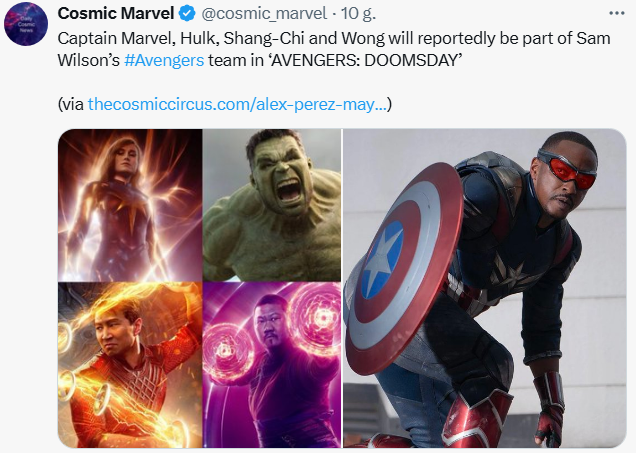Follow the thecosmiccircus.com article link
The image size is (636, 453).
coord(237,104)
